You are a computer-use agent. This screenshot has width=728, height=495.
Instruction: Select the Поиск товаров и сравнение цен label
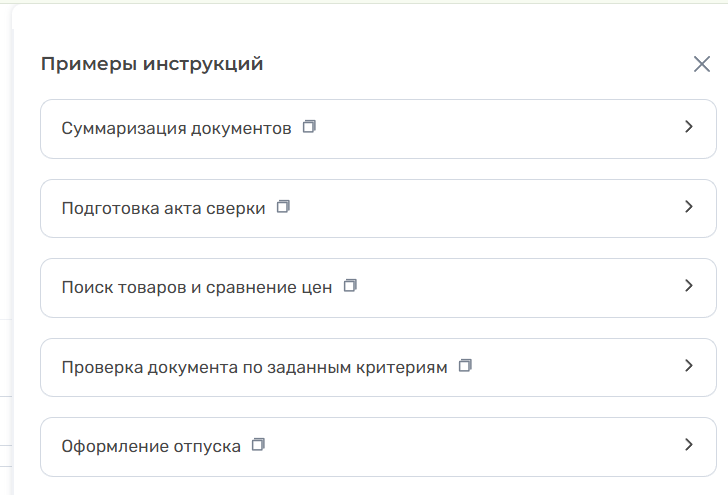pos(197,287)
